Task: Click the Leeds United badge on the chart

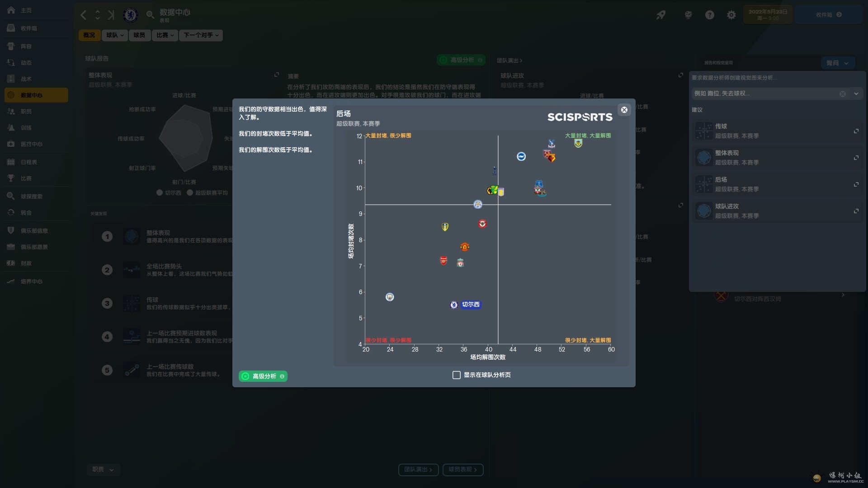Action: tap(445, 227)
